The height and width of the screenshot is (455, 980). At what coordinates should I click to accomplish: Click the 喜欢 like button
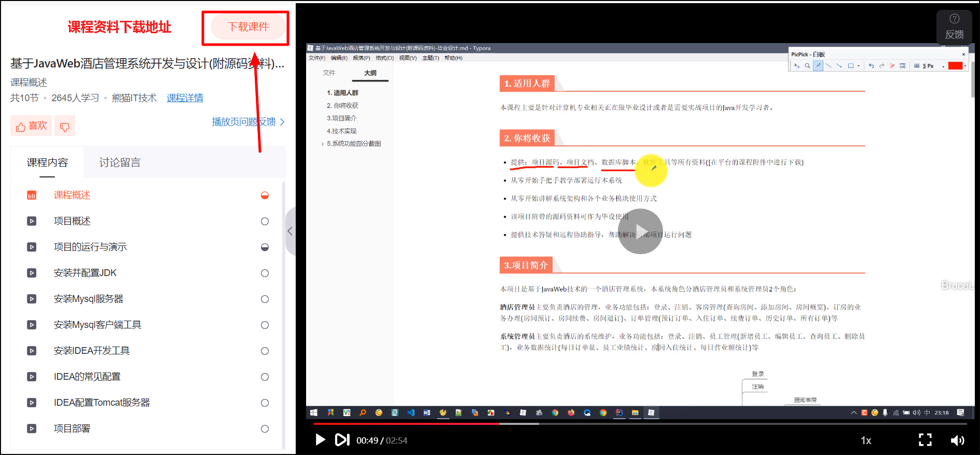pyautogui.click(x=31, y=126)
